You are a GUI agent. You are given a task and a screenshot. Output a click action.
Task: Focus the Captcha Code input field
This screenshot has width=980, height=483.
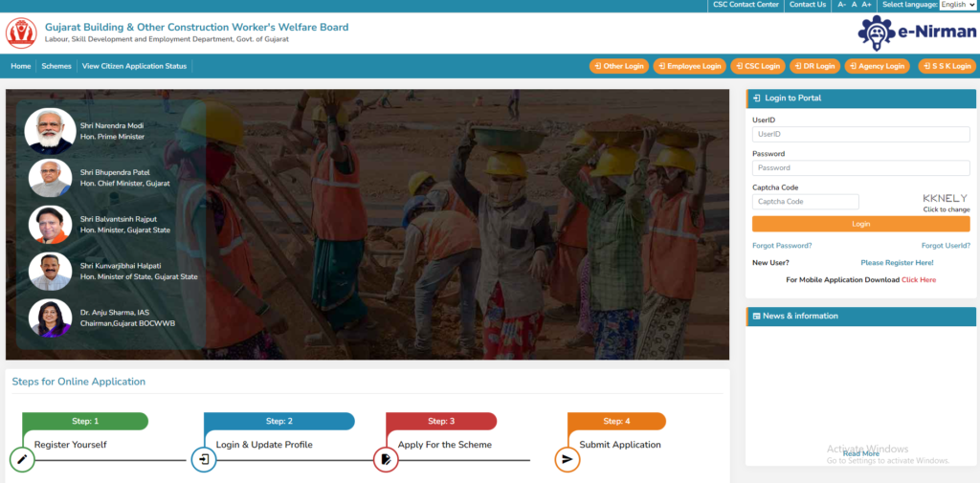(x=805, y=202)
